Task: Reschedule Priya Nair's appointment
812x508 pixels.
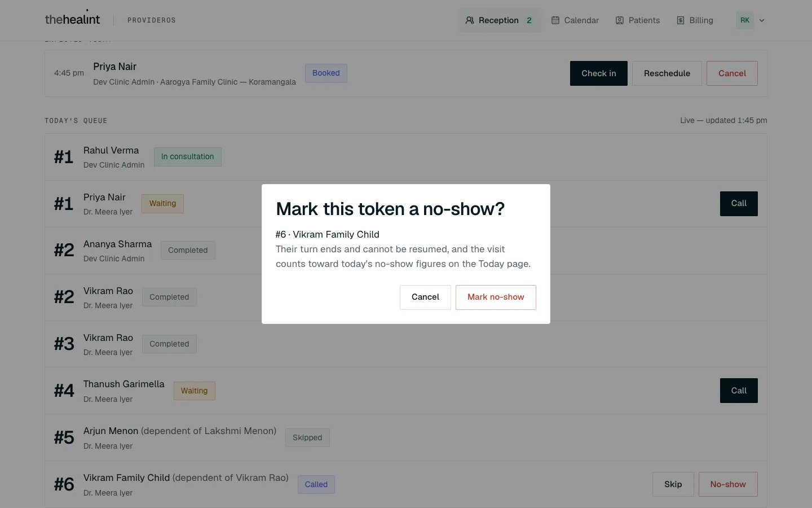Action: tap(667, 73)
